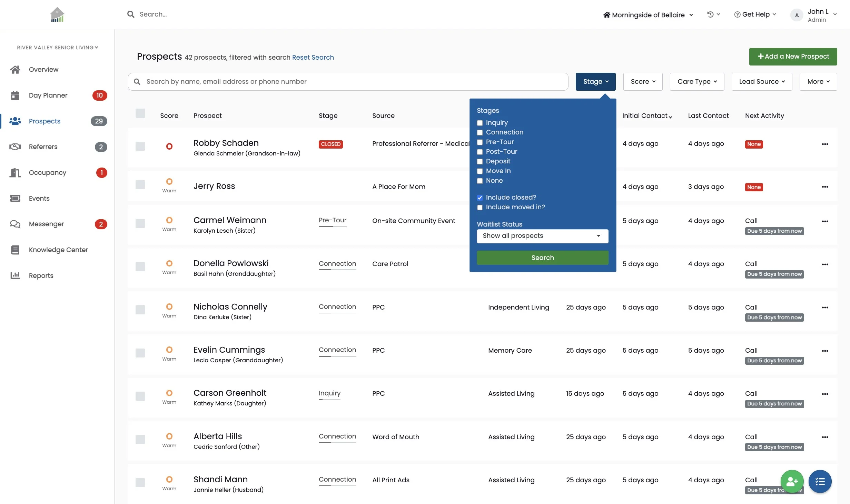Click the house logo in the header
This screenshot has width=850, height=504.
(57, 14)
